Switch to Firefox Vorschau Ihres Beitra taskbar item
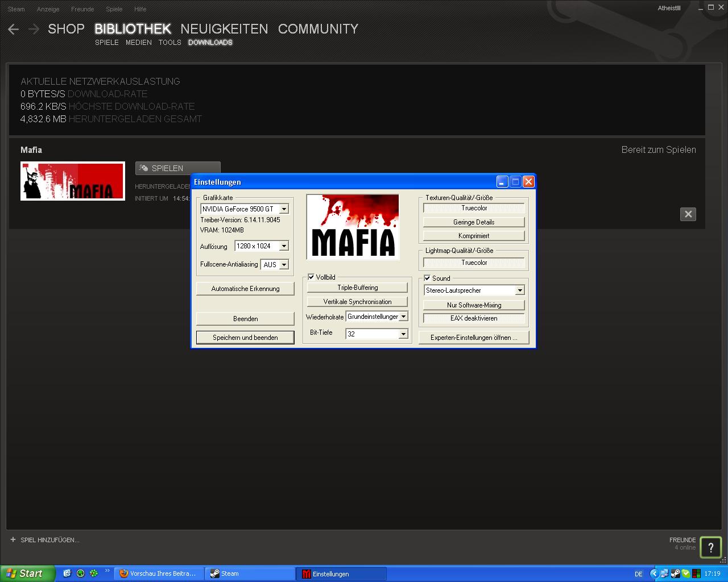 158,573
